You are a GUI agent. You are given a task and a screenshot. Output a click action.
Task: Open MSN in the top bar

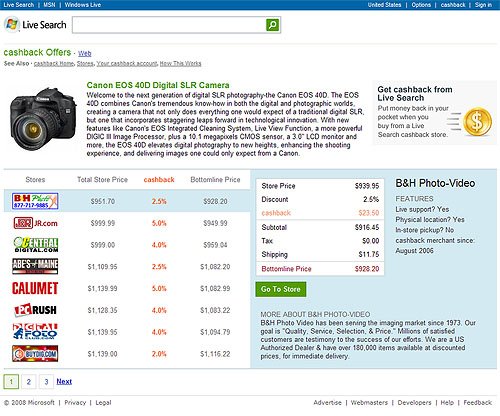pyautogui.click(x=49, y=5)
